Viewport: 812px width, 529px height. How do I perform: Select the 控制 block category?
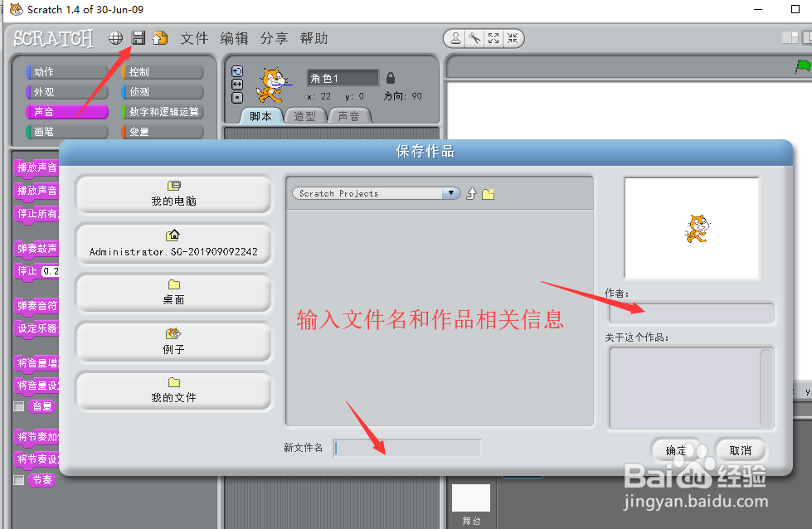tap(162, 72)
